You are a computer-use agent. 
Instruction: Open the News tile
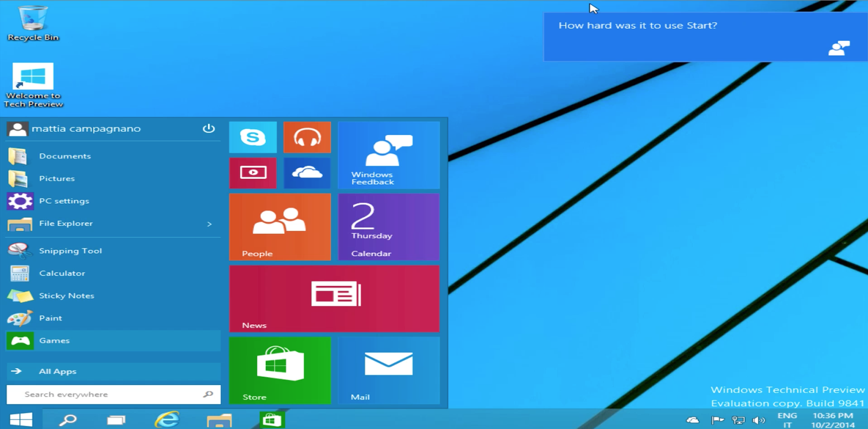point(334,299)
